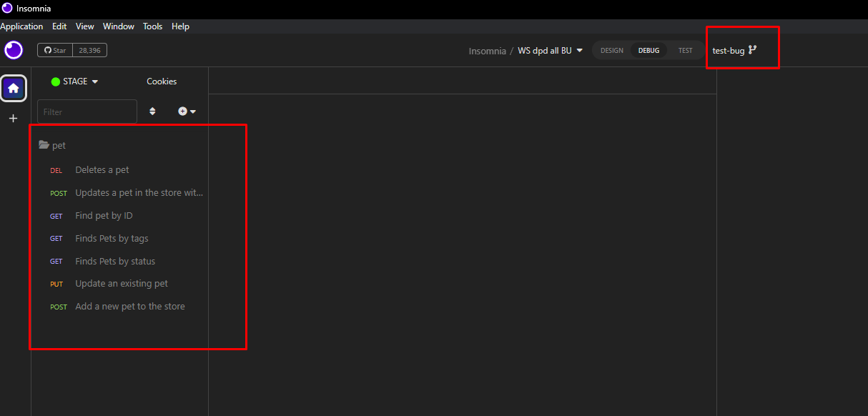Switch to the DESIGN tab
This screenshot has width=868, height=416.
coord(611,50)
